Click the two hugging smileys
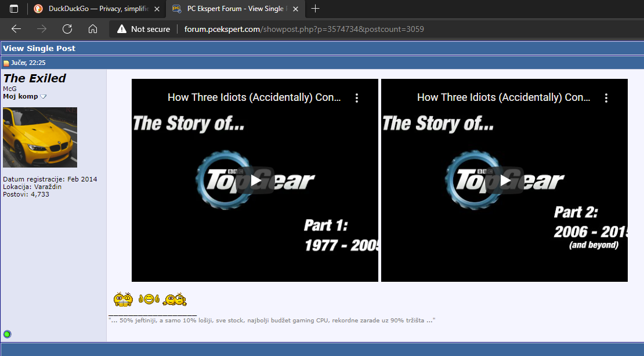Image resolution: width=644 pixels, height=356 pixels. pos(175,299)
